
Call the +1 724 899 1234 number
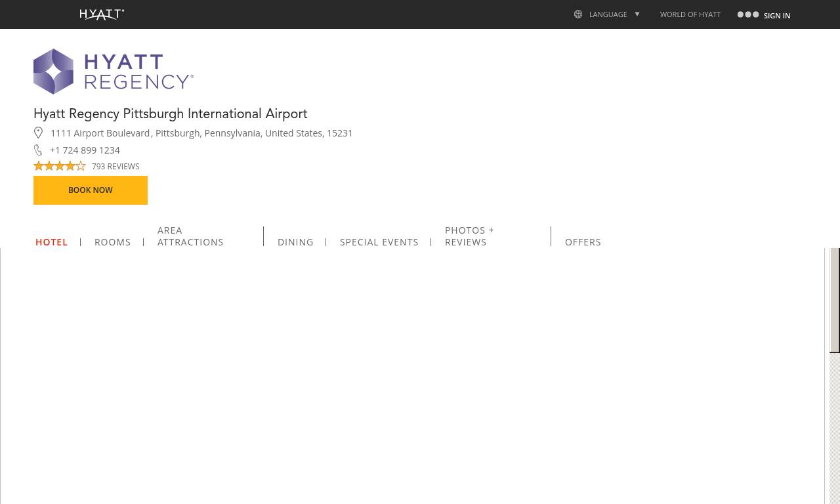click(x=85, y=150)
